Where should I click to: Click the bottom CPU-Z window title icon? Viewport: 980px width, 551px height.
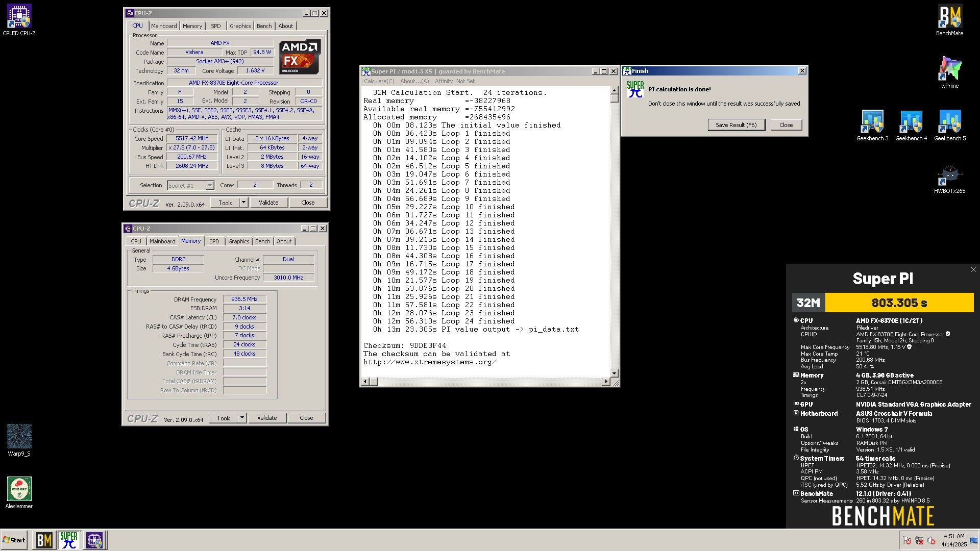coord(129,229)
